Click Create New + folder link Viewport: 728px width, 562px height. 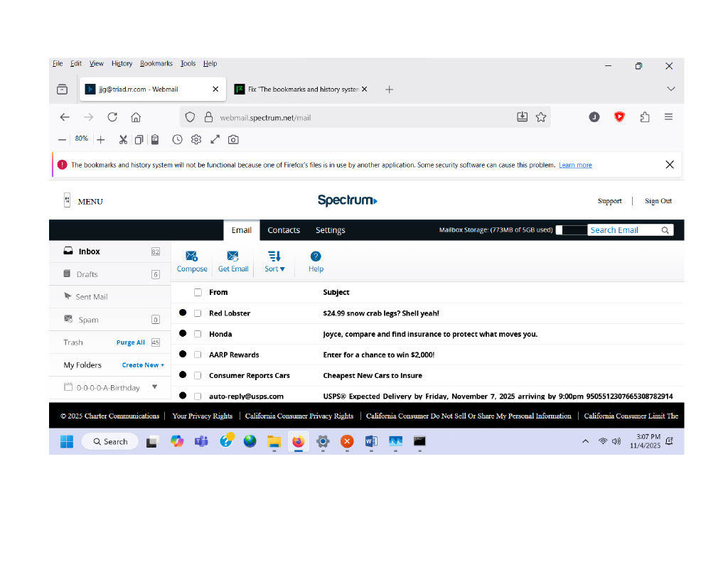tap(143, 365)
